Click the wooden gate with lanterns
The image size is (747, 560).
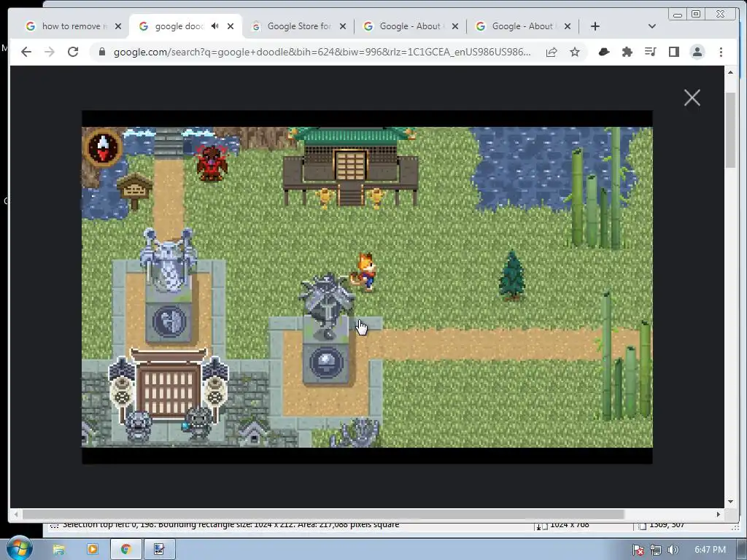pos(168,386)
